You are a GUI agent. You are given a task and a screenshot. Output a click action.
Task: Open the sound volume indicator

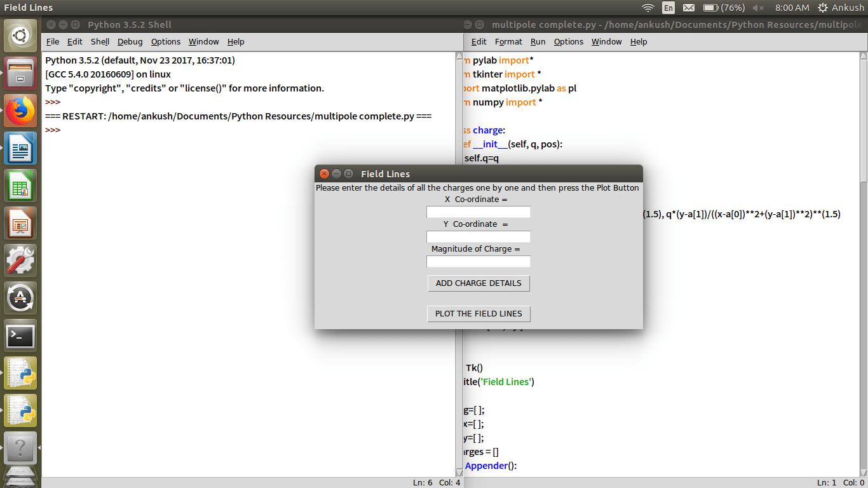[758, 8]
